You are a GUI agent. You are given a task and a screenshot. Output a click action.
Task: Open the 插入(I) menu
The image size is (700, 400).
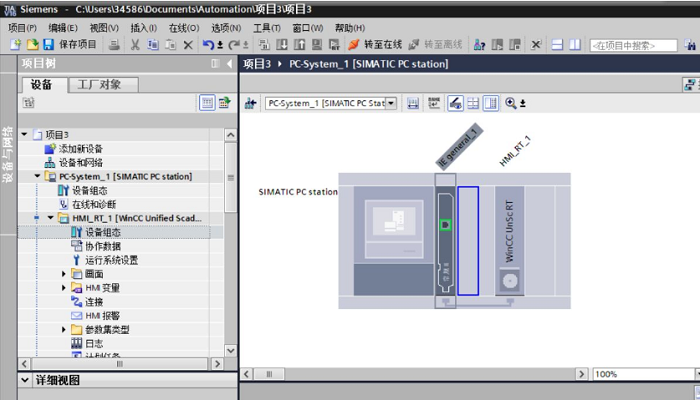(143, 28)
